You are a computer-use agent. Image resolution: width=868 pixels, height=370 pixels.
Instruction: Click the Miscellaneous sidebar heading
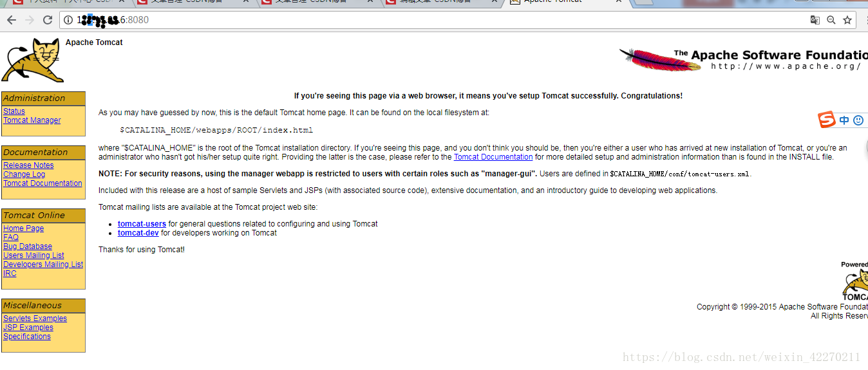pos(44,306)
